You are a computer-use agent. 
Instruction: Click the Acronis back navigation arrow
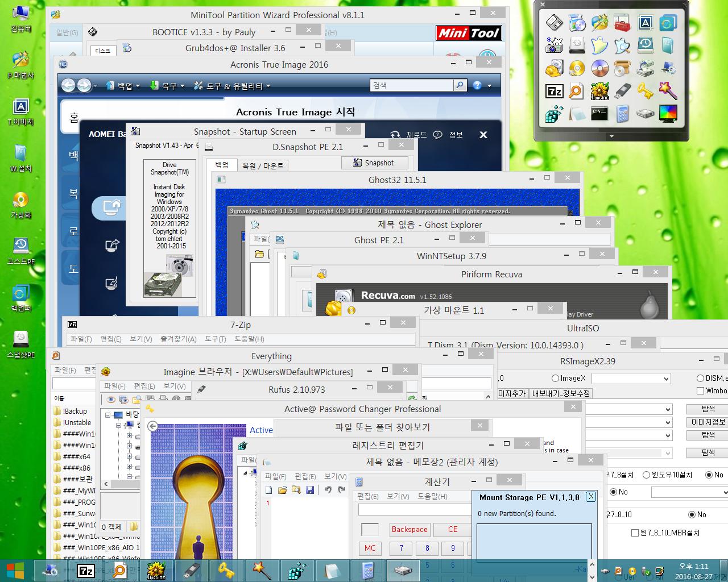point(68,85)
